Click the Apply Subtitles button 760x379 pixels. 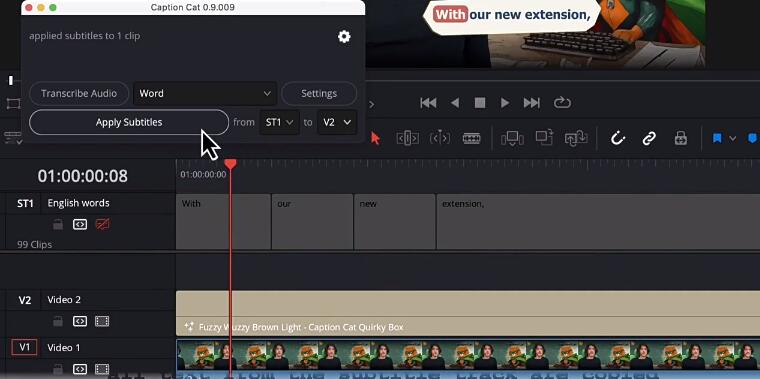(x=129, y=122)
